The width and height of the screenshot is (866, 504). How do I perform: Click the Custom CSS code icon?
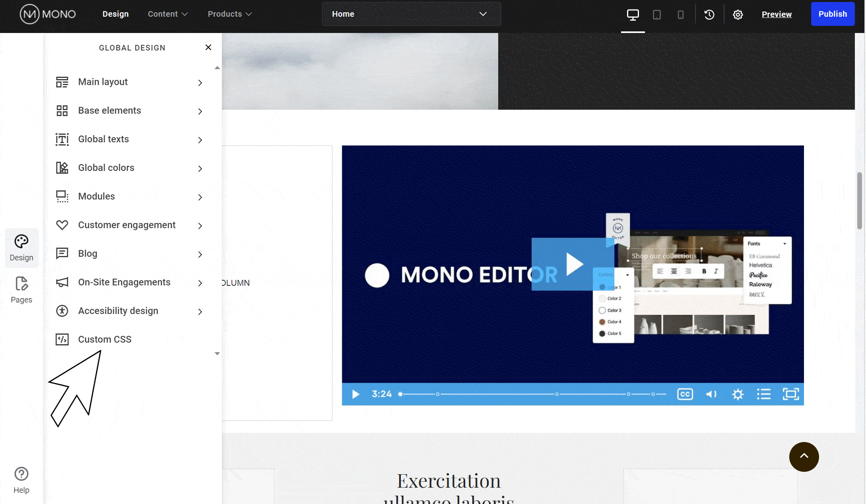click(x=62, y=339)
